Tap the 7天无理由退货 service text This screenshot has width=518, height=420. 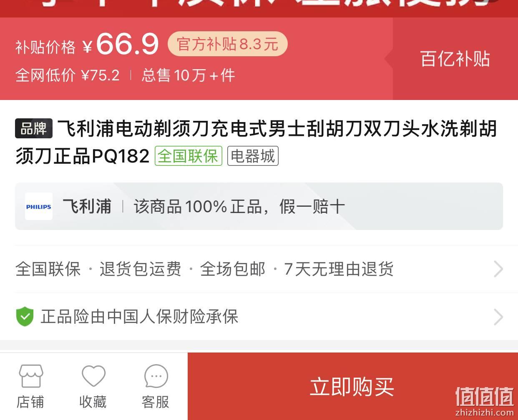[339, 269]
